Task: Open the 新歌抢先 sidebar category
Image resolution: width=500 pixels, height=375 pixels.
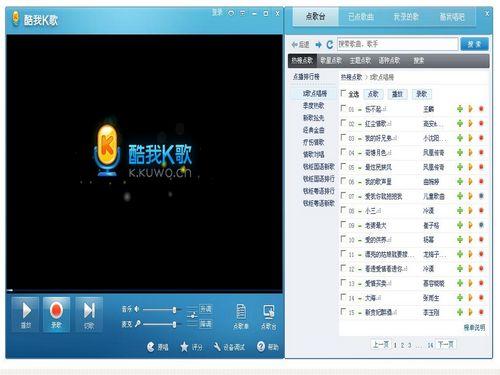Action: 313,118
